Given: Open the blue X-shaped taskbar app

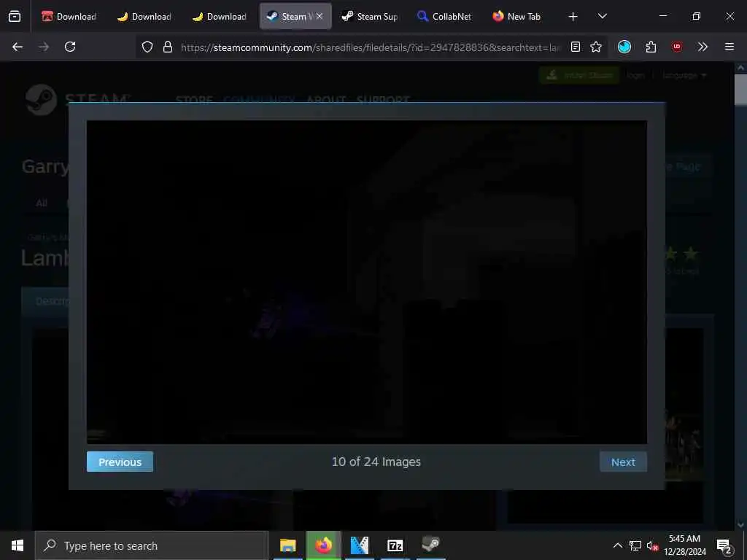Looking at the screenshot, I should coord(359,545).
